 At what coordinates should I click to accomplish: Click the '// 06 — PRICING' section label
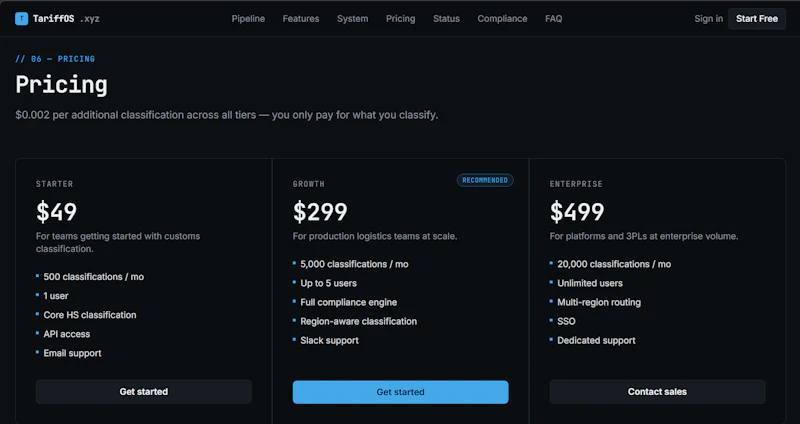[x=55, y=59]
